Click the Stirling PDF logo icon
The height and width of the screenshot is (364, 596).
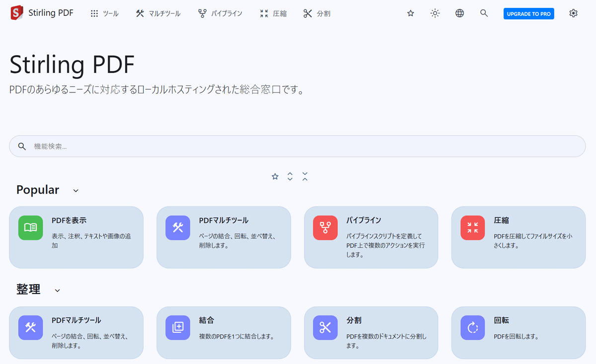click(17, 13)
